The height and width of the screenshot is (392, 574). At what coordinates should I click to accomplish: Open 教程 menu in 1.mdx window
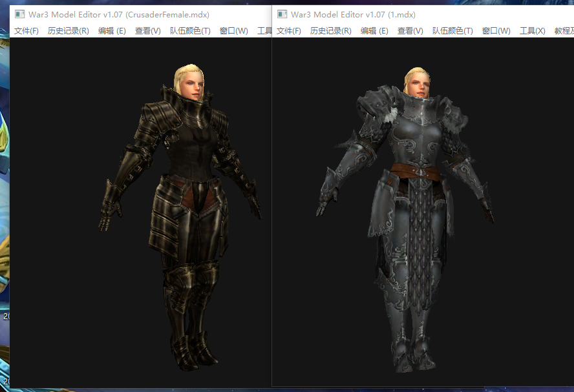point(564,31)
